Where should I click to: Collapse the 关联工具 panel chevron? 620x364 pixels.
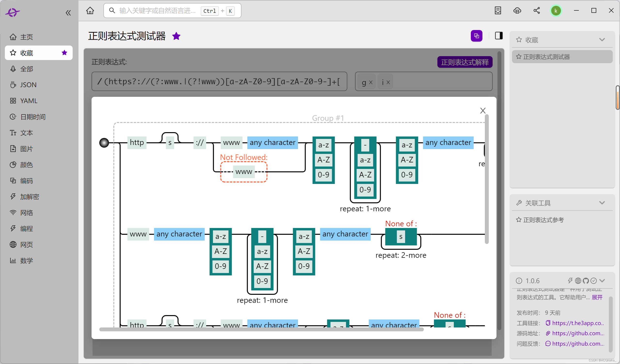click(x=602, y=203)
